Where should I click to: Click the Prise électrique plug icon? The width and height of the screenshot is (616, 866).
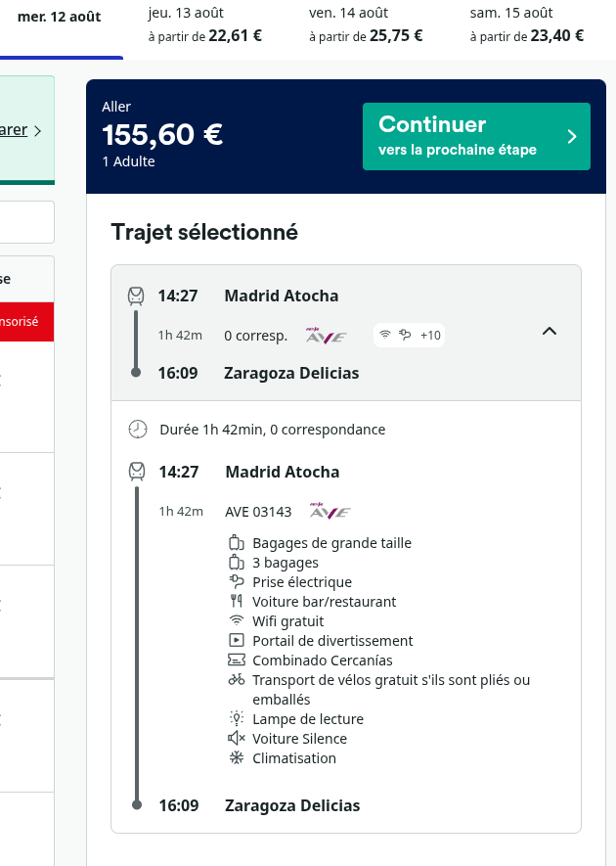[x=237, y=581]
